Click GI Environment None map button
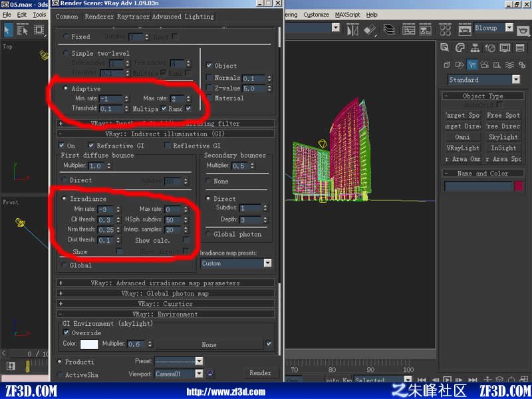The image size is (532, 399). 209,344
